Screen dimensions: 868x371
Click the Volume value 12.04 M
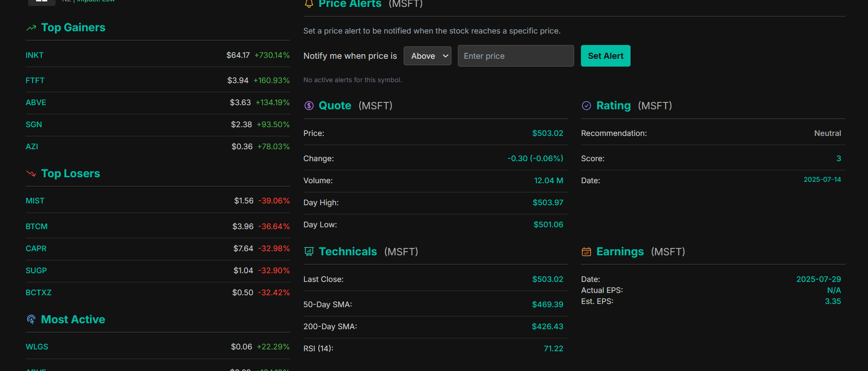coord(548,180)
